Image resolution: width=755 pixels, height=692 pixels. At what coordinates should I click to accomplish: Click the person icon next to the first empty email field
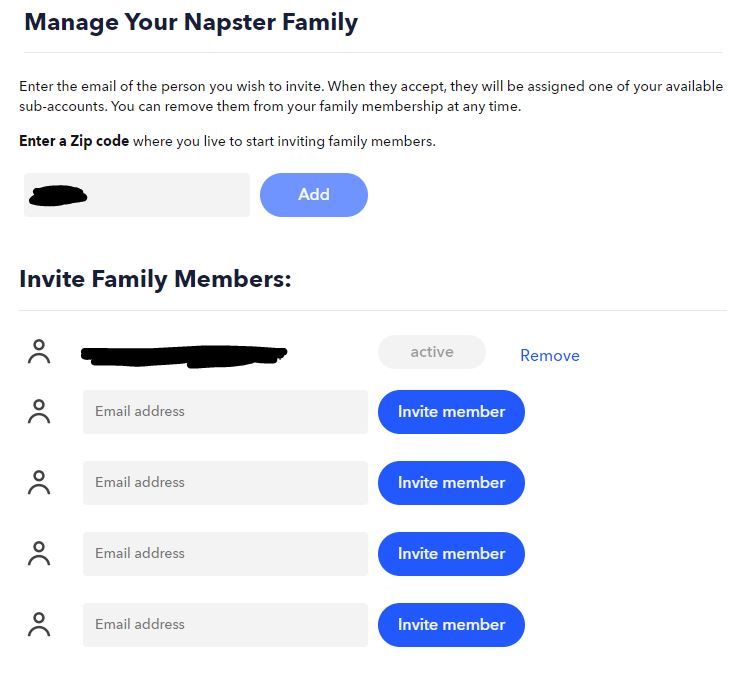point(39,411)
